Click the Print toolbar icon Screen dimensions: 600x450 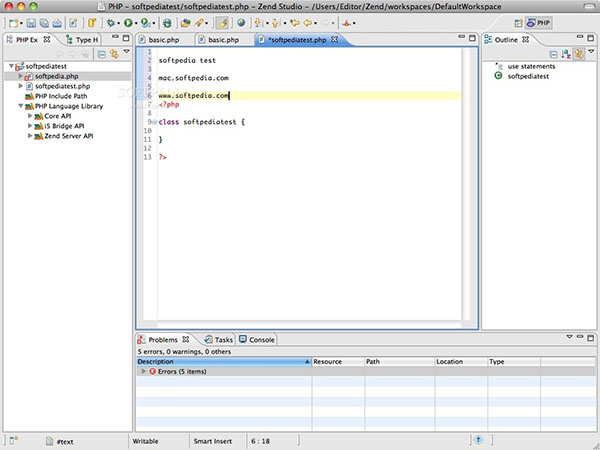point(57,23)
